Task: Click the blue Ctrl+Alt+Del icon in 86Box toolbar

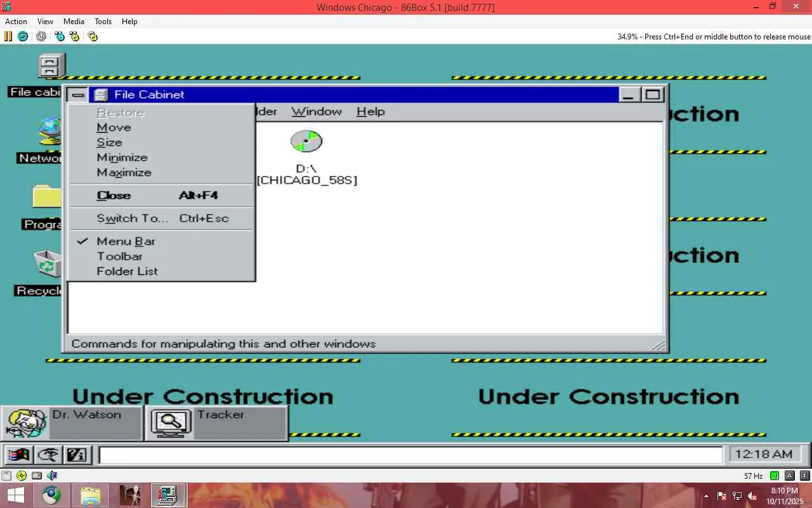Action: [x=60, y=36]
